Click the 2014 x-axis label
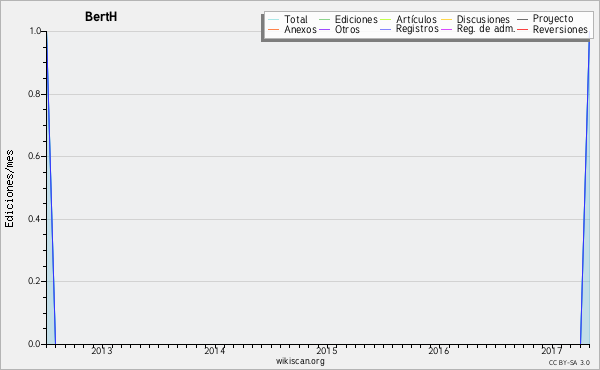Screen dimensions: 600x370 214,350
